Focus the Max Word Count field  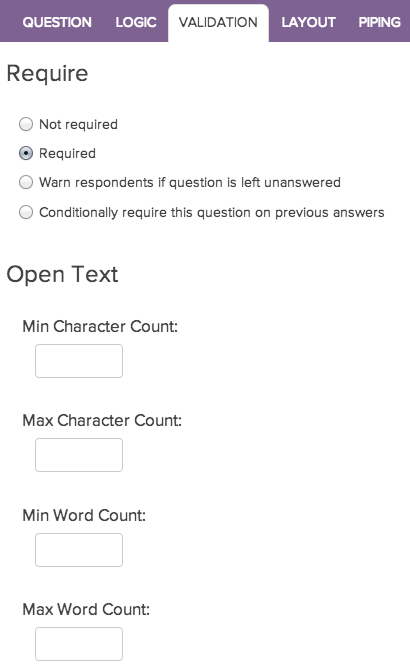coord(79,644)
